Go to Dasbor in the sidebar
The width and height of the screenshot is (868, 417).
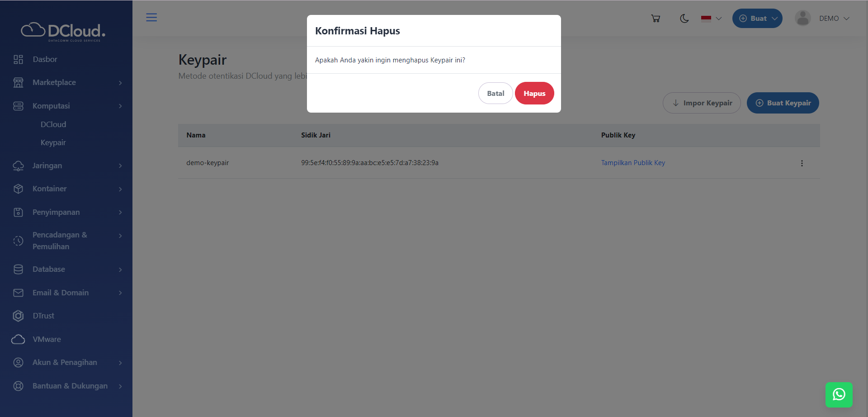[x=45, y=59]
